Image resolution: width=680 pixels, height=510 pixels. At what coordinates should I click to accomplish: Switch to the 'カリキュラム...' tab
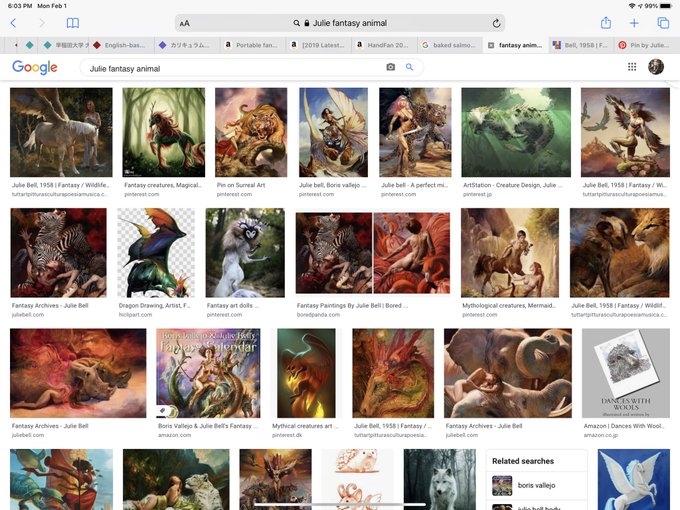tap(186, 45)
